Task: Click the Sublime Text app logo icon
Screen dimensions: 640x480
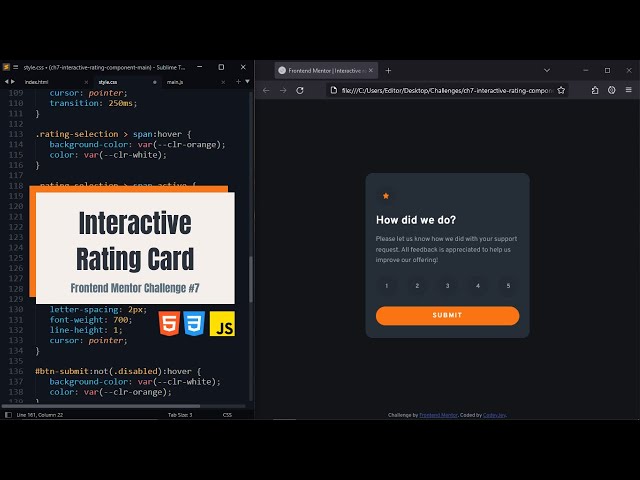Action: (x=6, y=67)
